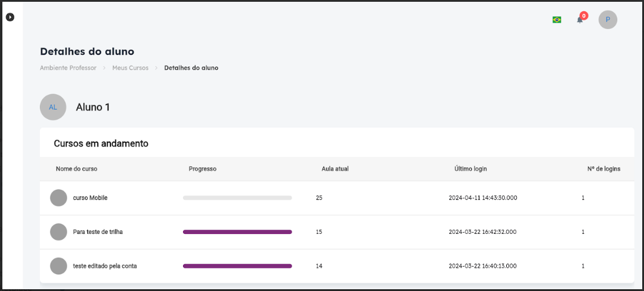Click the teste editado pela conta thumbnail
644x291 pixels.
pos(59,266)
